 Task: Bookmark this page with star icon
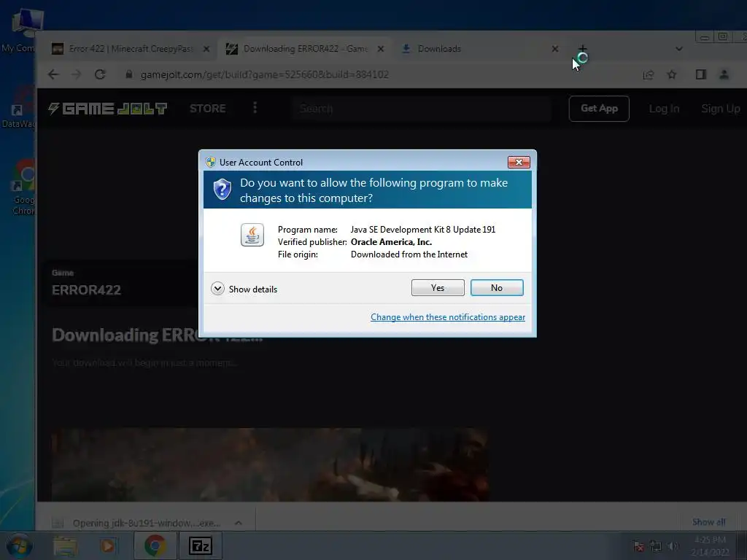[672, 74]
